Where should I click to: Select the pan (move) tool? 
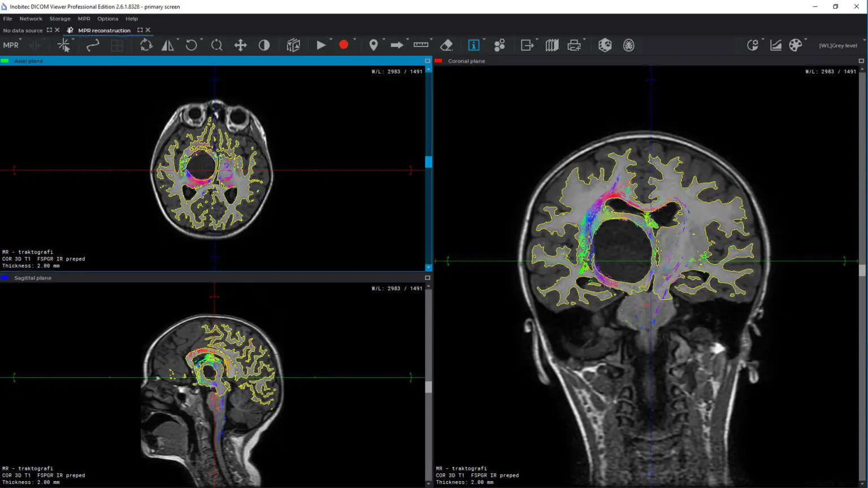point(240,45)
